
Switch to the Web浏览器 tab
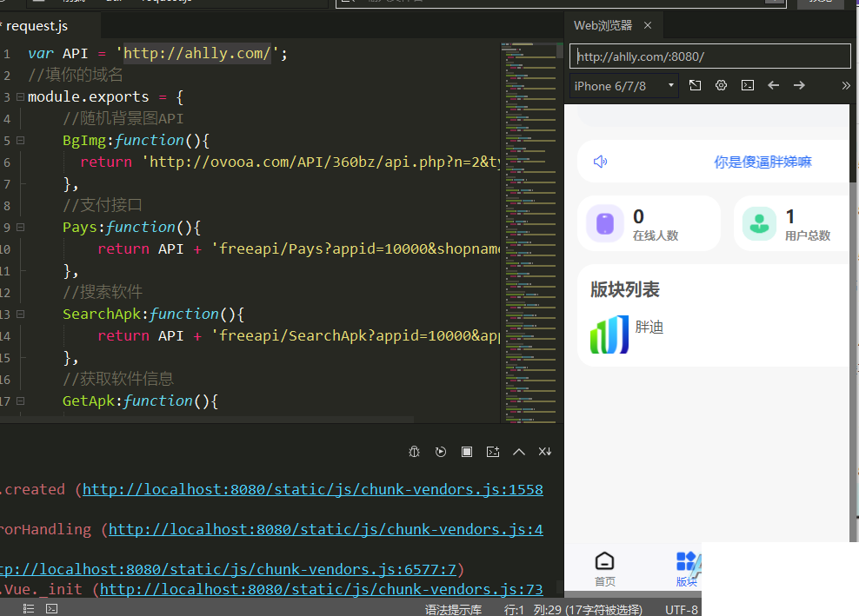point(603,25)
